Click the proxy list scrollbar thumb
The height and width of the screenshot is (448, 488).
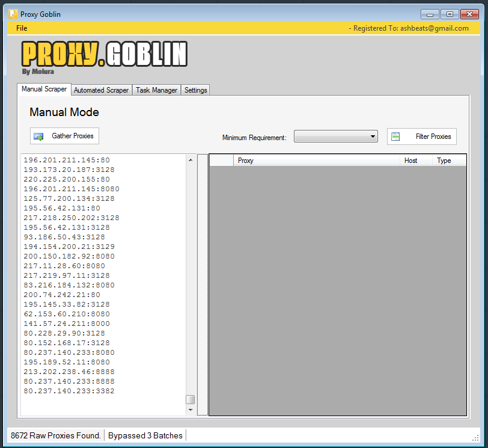(x=190, y=399)
